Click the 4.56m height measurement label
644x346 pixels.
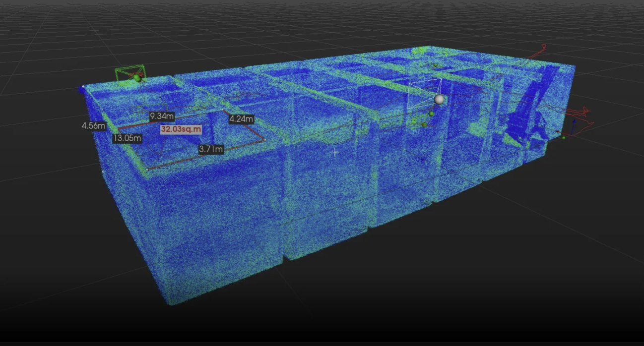93,126
